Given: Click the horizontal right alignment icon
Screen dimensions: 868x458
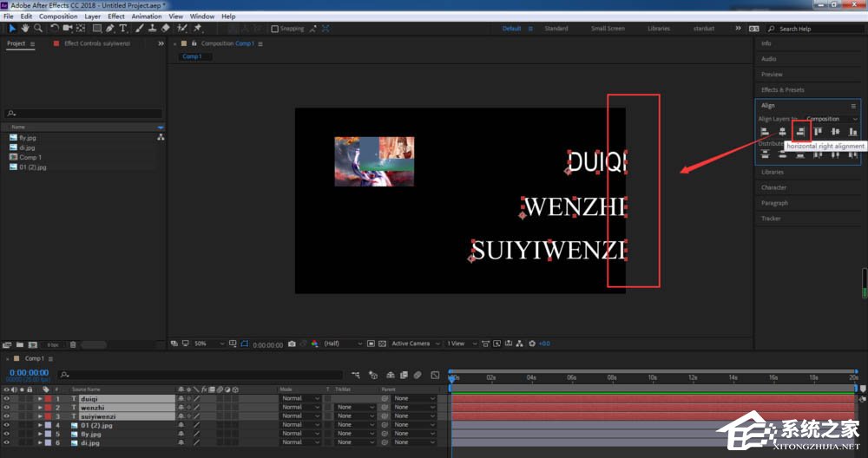Looking at the screenshot, I should pos(800,132).
